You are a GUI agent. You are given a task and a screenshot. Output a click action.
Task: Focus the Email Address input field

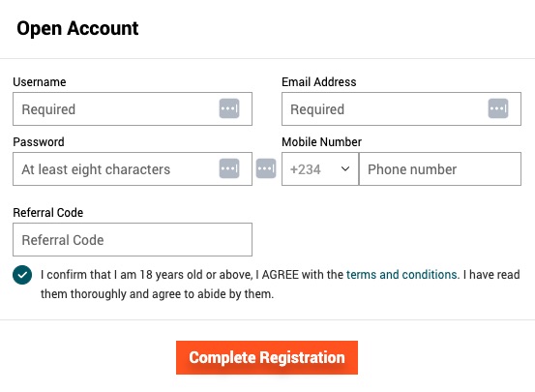click(401, 109)
